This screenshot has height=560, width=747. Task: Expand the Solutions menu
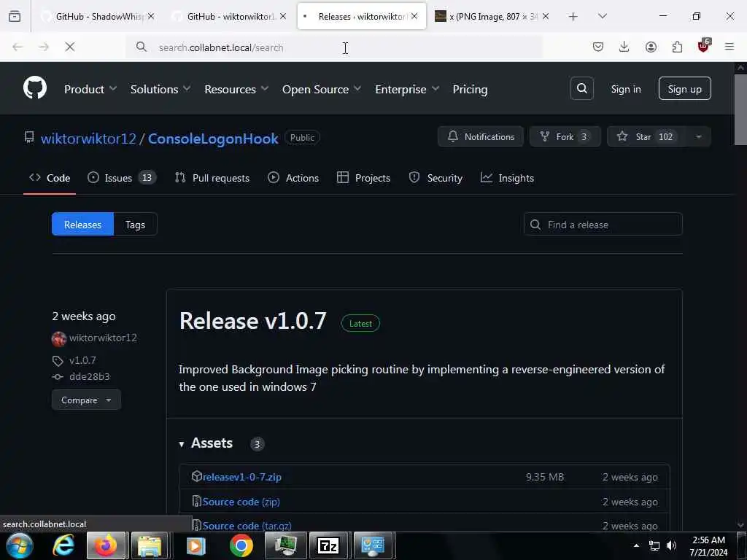[160, 89]
